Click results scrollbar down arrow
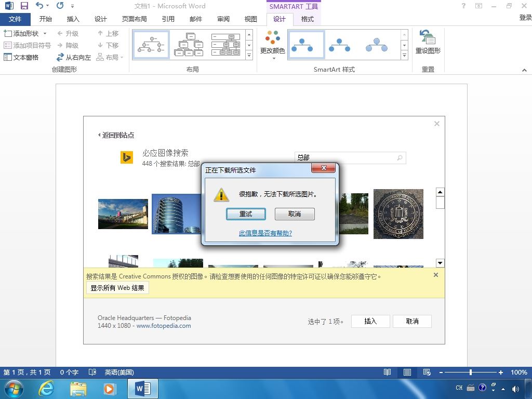532x399 pixels. point(440,262)
